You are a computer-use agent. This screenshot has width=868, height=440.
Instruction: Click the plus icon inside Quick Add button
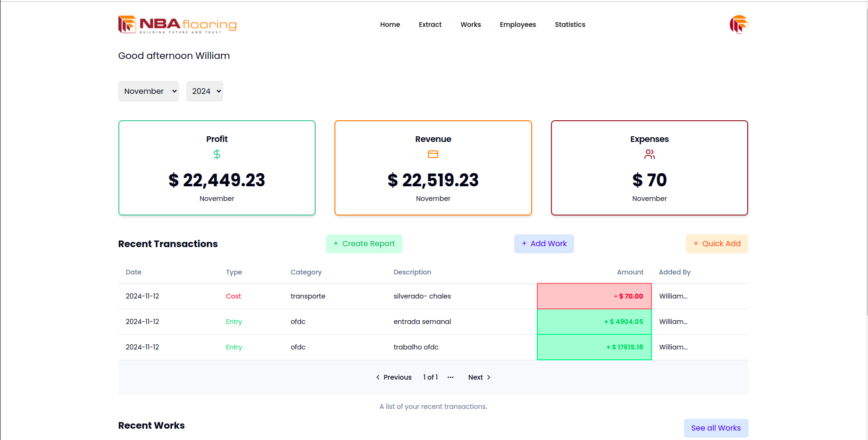696,243
